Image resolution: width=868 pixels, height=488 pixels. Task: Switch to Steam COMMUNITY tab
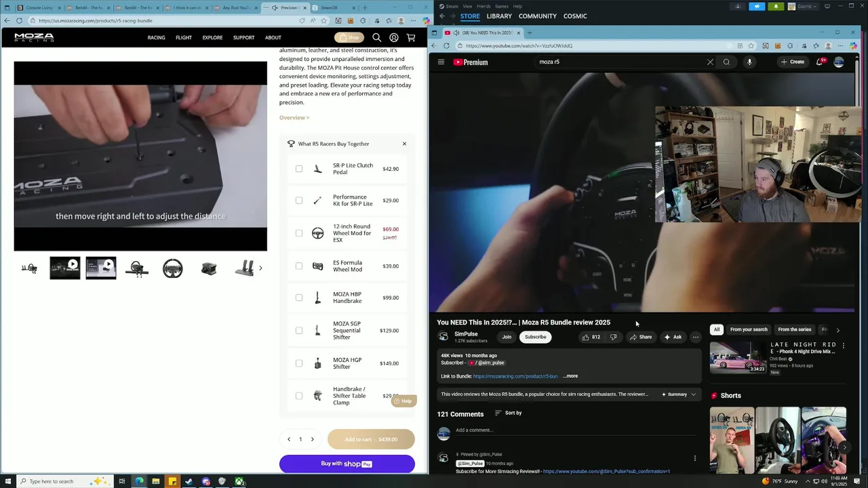point(538,16)
